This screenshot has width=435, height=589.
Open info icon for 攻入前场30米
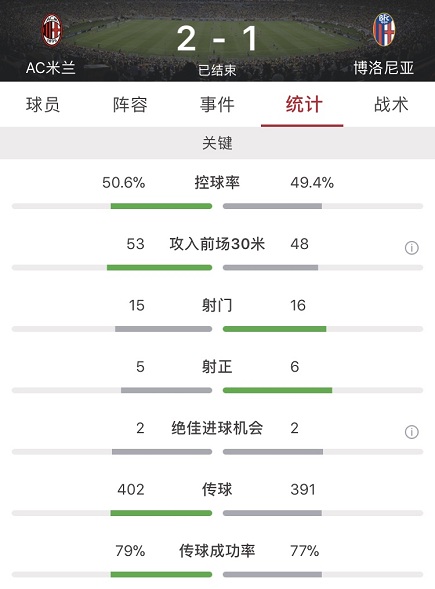click(x=412, y=248)
